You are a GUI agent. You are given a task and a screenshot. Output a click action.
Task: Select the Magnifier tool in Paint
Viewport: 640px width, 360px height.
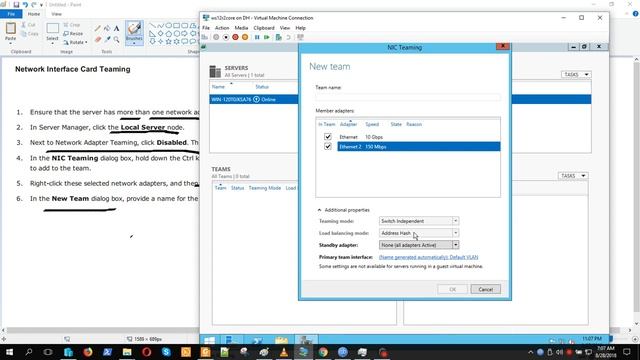pos(116,39)
